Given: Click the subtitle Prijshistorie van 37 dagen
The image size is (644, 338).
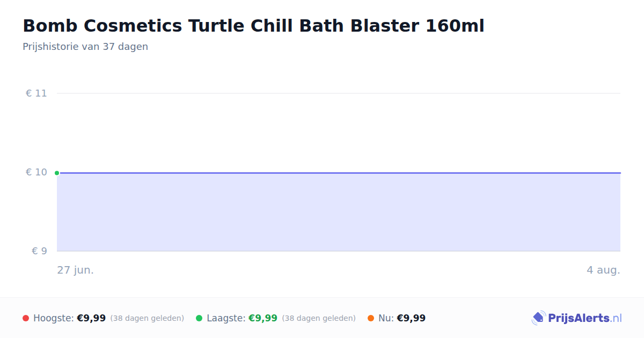Looking at the screenshot, I should click(x=85, y=47).
